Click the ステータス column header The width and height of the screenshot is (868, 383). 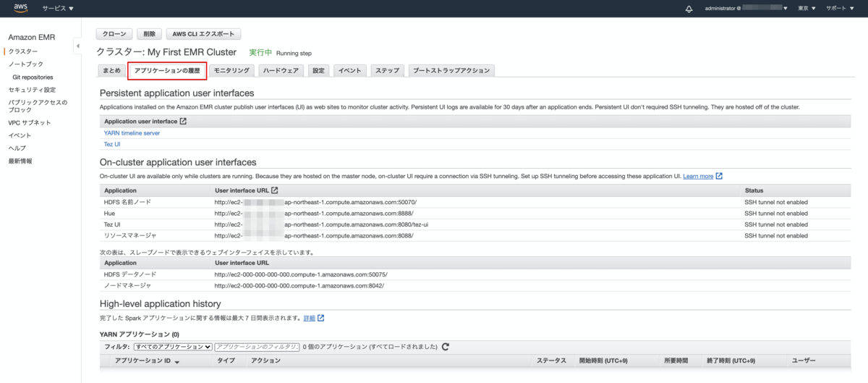[551, 361]
